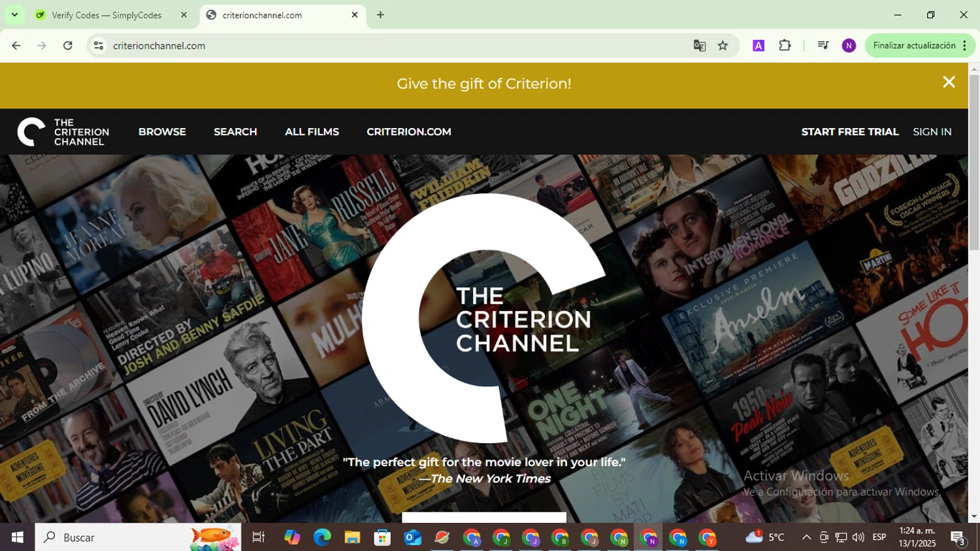980x551 pixels.
Task: Click the Google Translate icon
Action: coord(700,46)
